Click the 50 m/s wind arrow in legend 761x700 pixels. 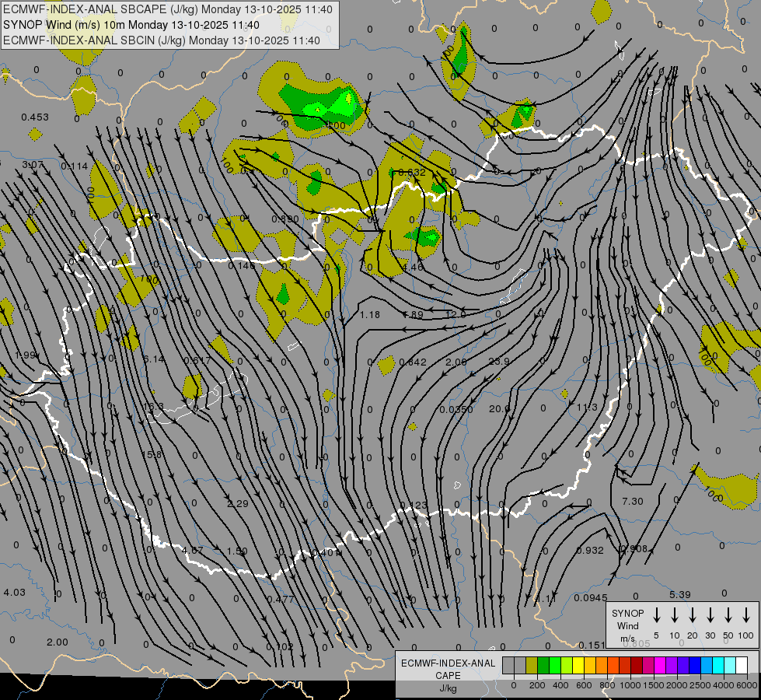pos(728,615)
